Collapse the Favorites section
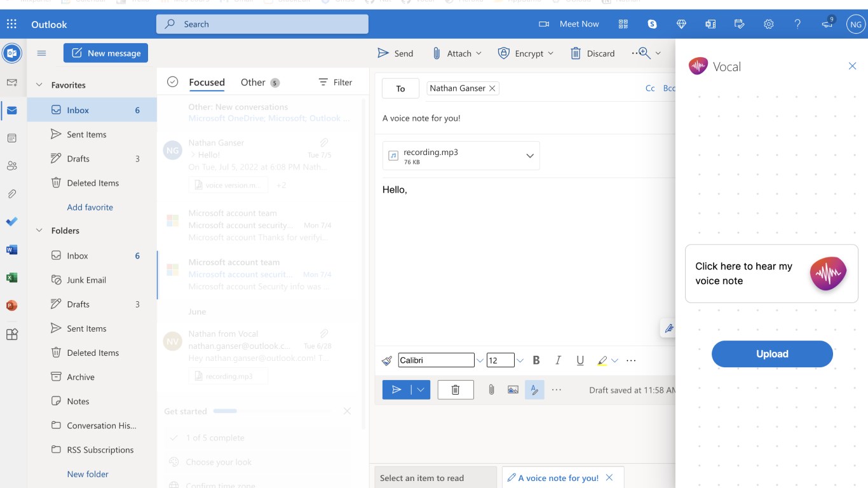Image resolution: width=868 pixels, height=488 pixels. coord(39,85)
